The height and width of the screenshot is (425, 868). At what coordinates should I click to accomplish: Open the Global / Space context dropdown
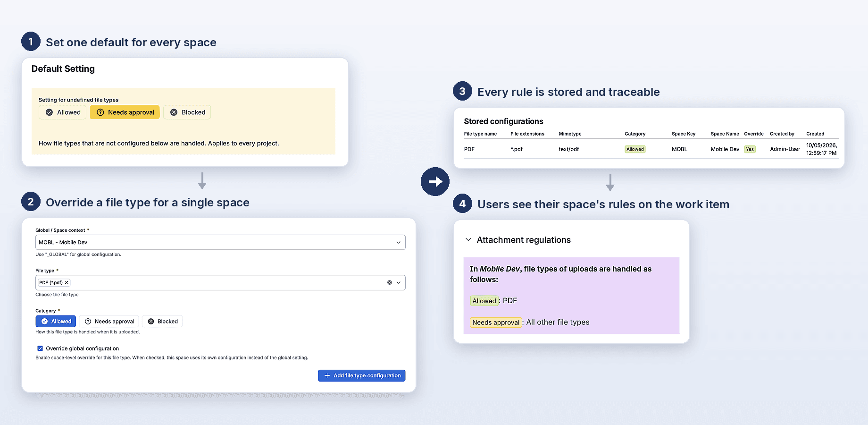coord(220,242)
